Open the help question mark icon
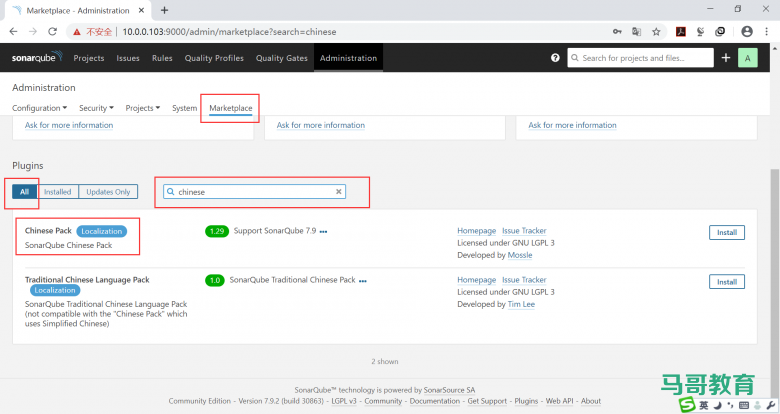 coord(555,58)
